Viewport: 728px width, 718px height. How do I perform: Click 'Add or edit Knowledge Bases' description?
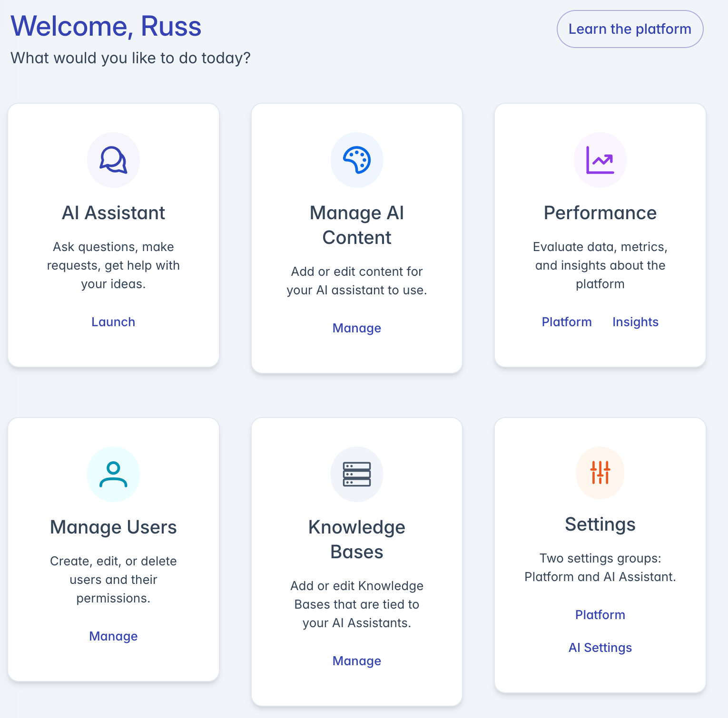357,604
